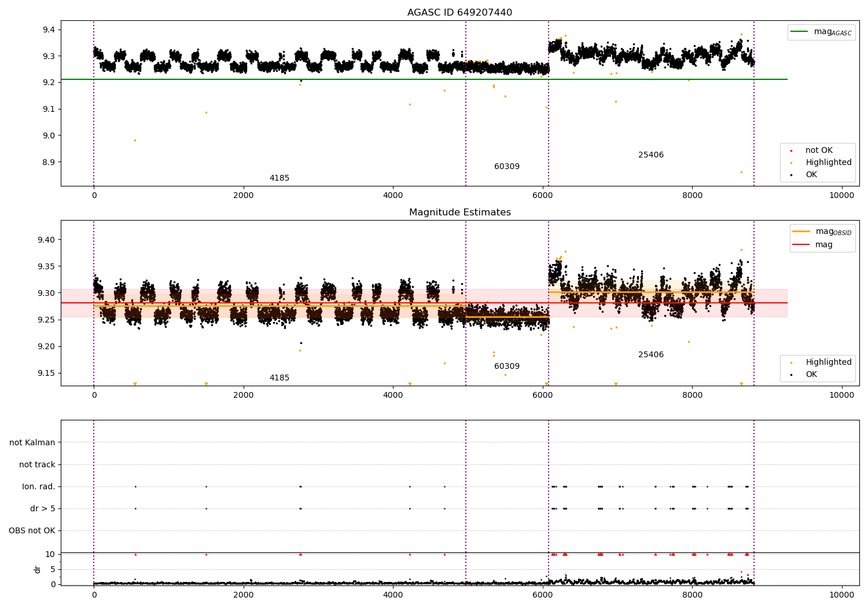Viewport: 868px width, 608px height.
Task: Click the 'Magnitude Estimates' plot title
Action: point(459,213)
